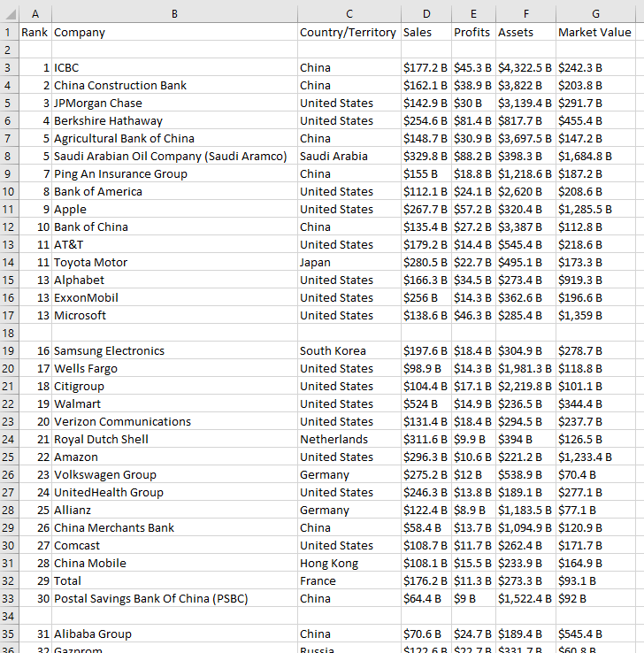644x653 pixels.
Task: Select the 'Citigroup' company cell
Action: point(174,386)
